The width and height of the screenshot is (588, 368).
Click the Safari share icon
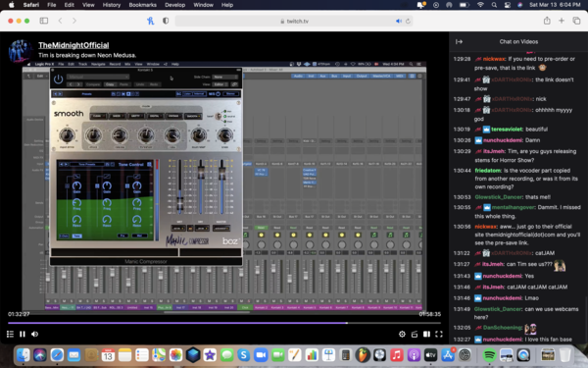tap(547, 21)
